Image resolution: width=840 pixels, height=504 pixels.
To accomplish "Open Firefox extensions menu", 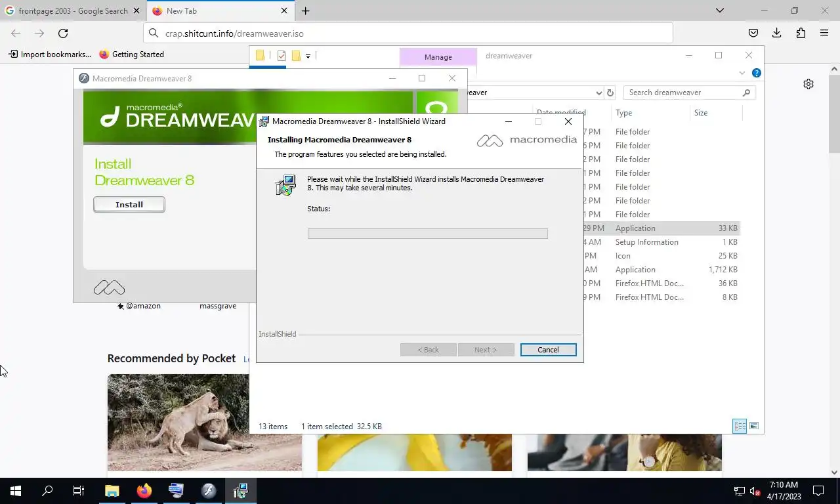I will (x=801, y=33).
